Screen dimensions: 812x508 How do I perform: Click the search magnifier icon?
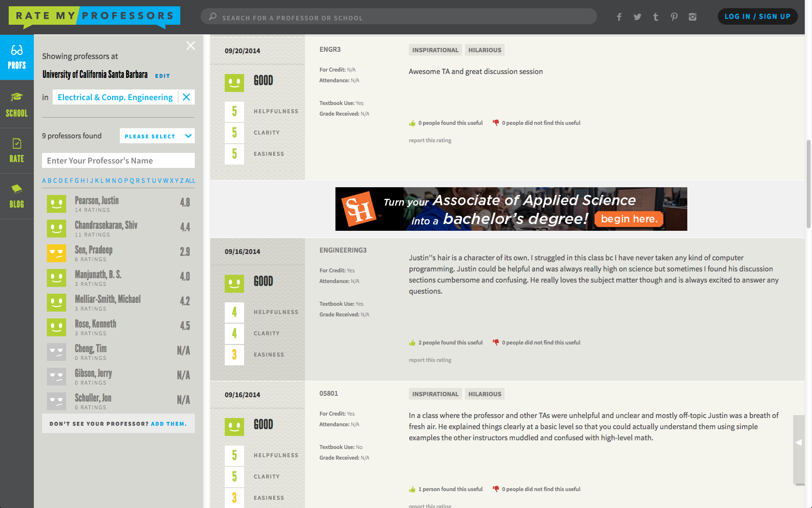213,16
